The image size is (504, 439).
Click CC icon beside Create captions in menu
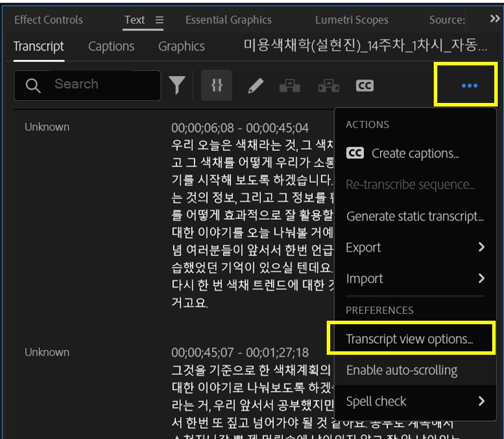355,153
